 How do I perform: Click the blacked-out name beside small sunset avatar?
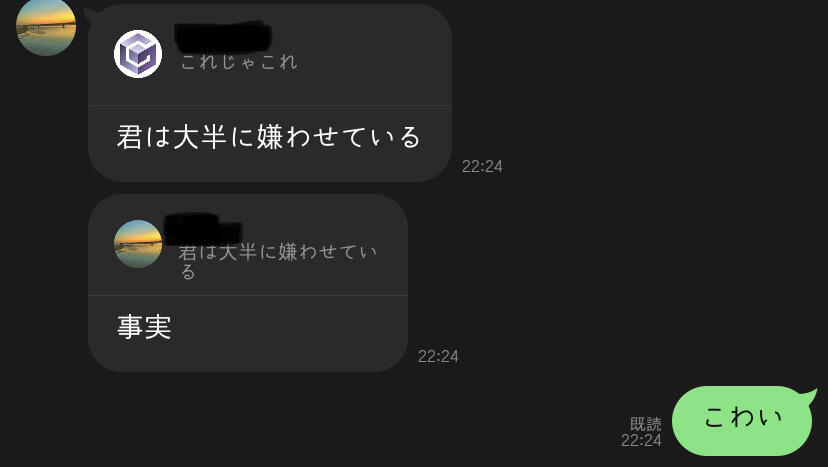pyautogui.click(x=203, y=229)
